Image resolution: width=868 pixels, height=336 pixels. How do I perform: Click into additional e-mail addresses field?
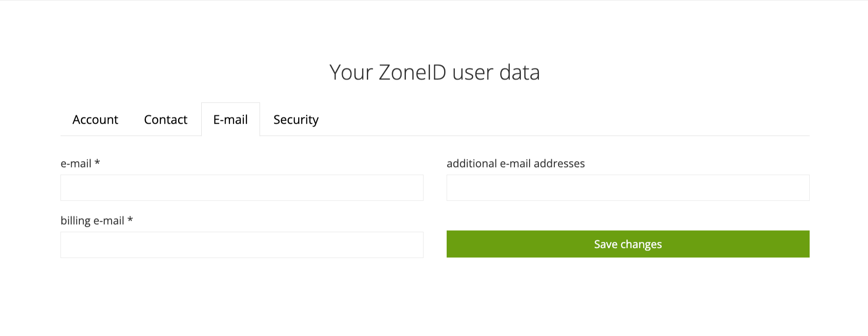point(628,188)
